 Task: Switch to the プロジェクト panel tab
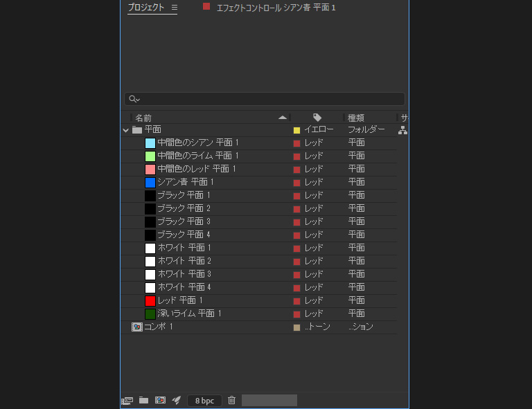146,8
